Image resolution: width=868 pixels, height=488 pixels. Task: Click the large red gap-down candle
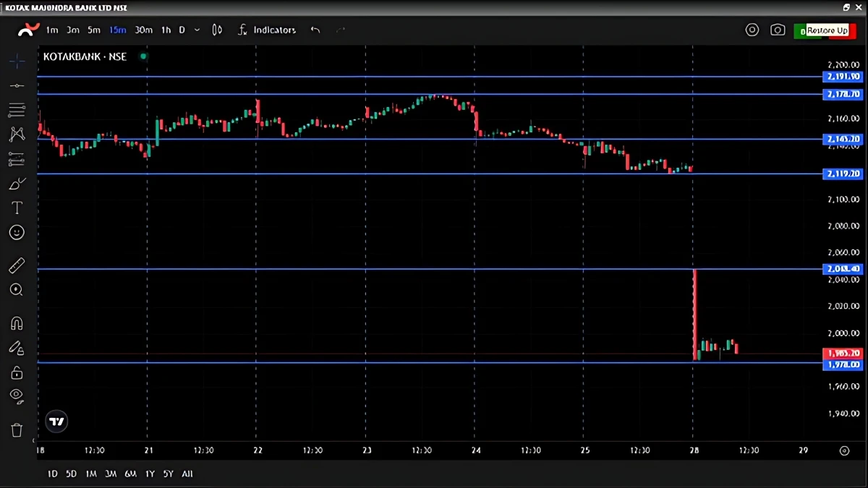[x=695, y=314]
